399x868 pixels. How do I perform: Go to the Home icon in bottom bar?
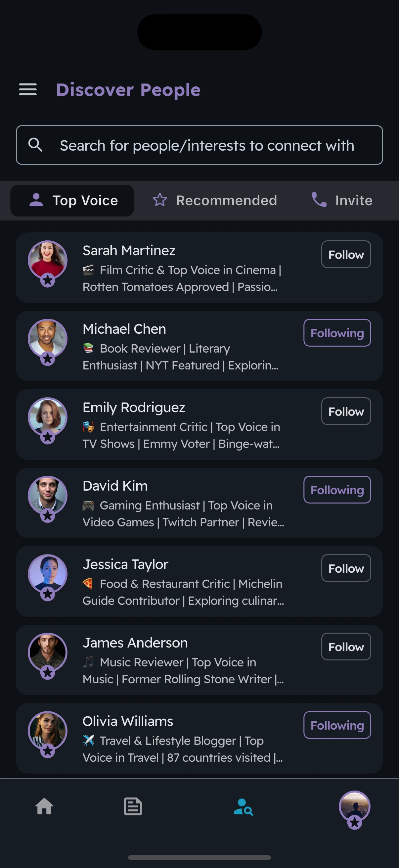(x=44, y=806)
